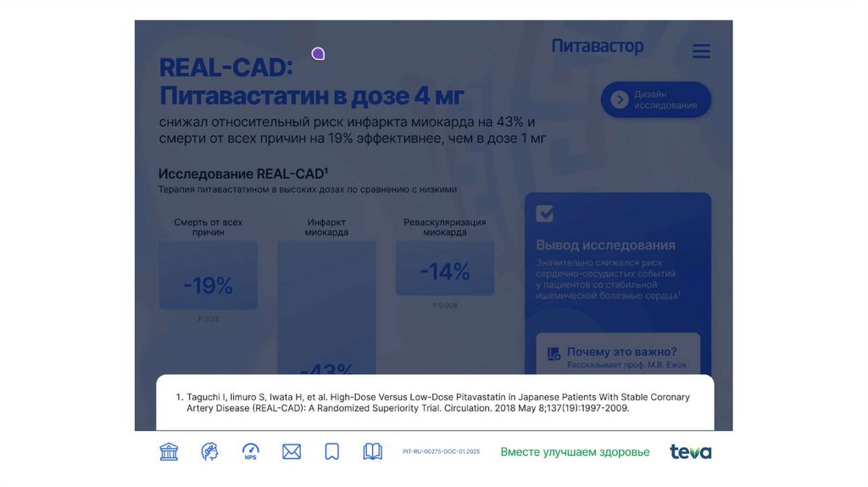The image size is (868, 487).
Task: Click the Питавастатин в дозе 4 мг heading
Action: (312, 96)
